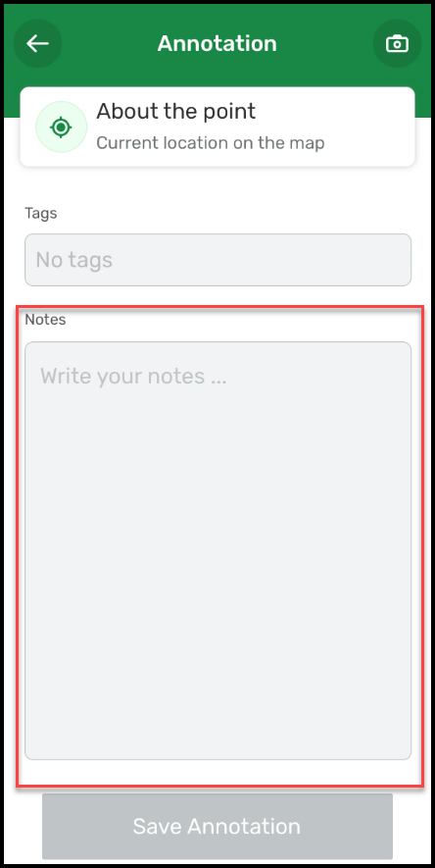
Task: Click the 'Write your notes ...' placeholder
Action: tap(133, 377)
